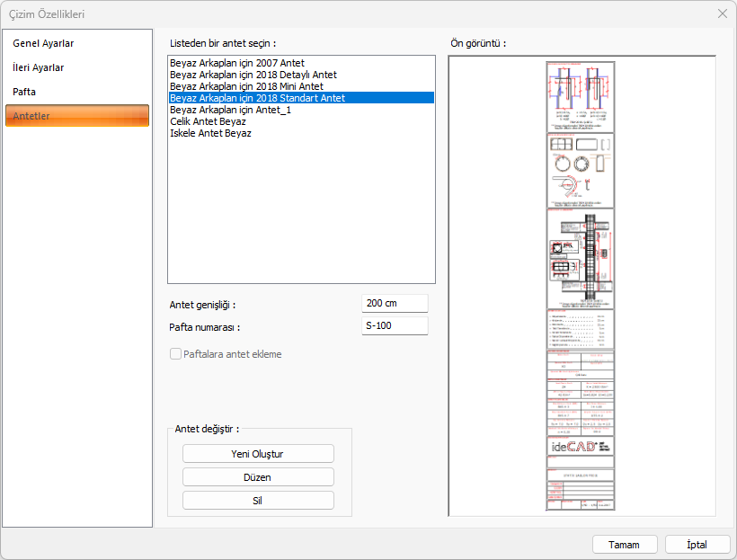Screen dimensions: 737x560
Task: Cancel the dialog with İptal
Action: (x=697, y=545)
